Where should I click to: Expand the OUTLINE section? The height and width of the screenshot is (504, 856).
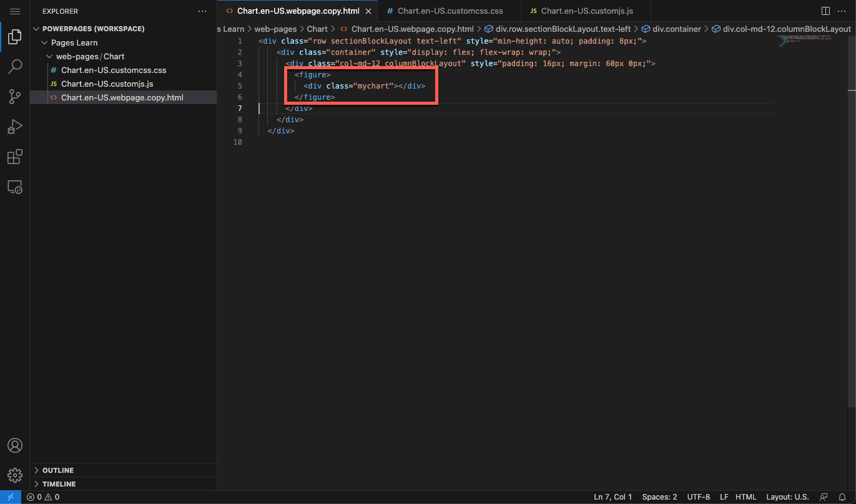[58, 470]
